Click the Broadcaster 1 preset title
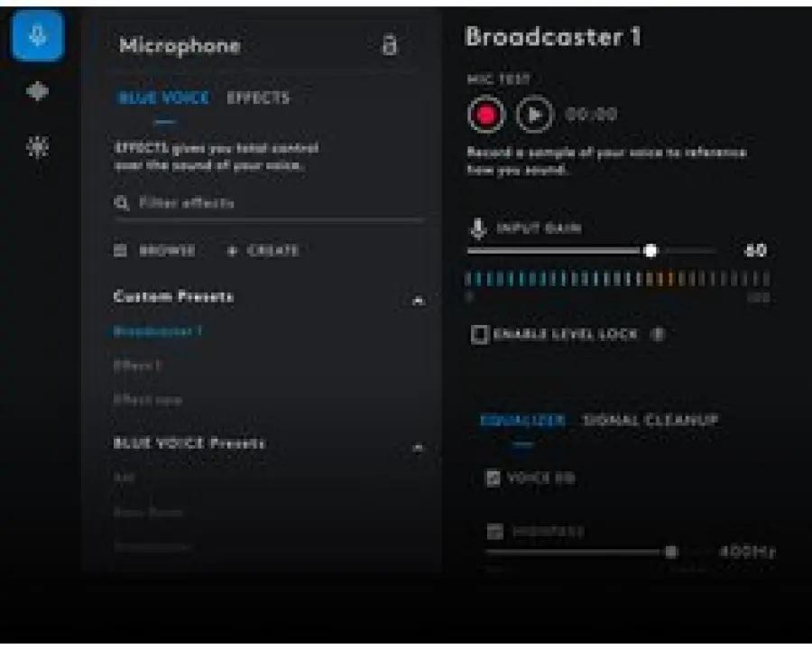This screenshot has width=812, height=650. [x=553, y=37]
